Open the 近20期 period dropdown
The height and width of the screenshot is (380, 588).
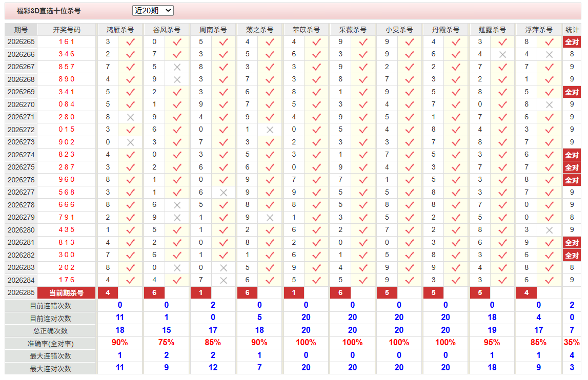tap(153, 10)
